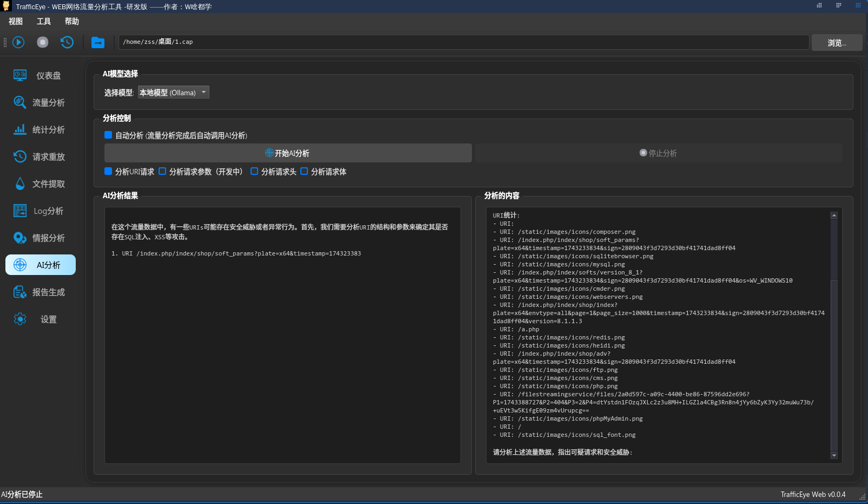This screenshot has height=504, width=868.
Task: Expand the 本地模型 (Ollama) selector
Action: tap(173, 92)
